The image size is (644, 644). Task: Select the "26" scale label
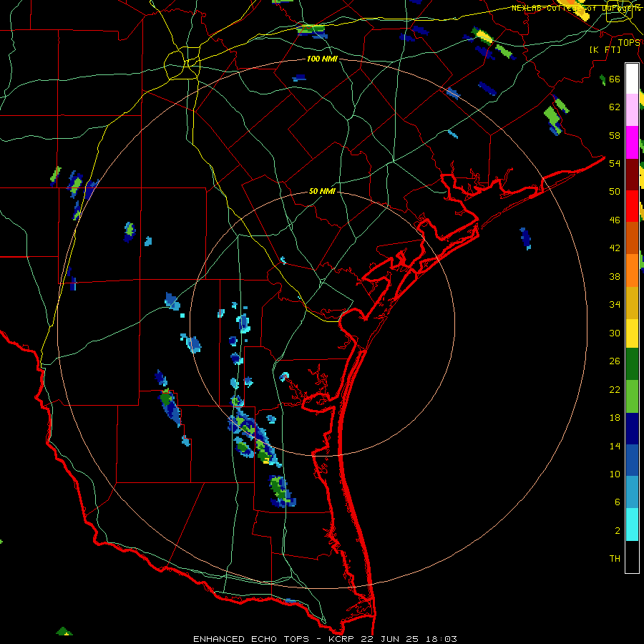[615, 361]
